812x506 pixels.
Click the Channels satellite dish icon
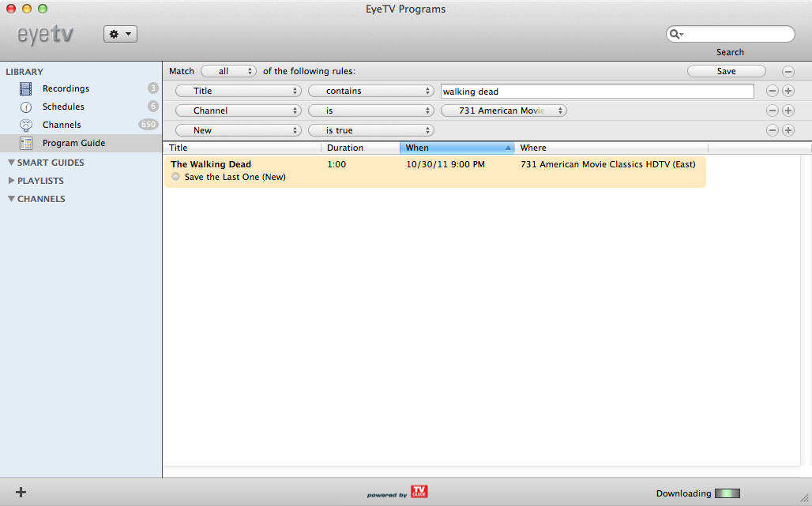(26, 125)
